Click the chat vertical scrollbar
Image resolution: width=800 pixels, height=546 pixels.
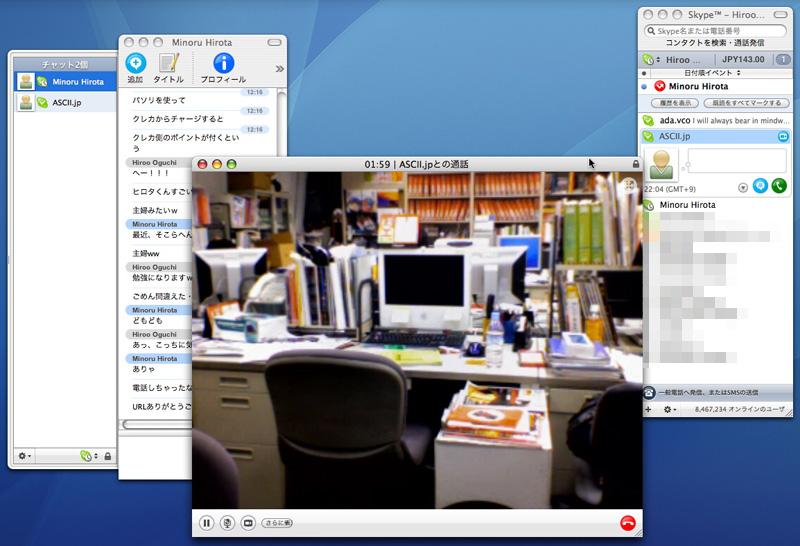[282, 122]
